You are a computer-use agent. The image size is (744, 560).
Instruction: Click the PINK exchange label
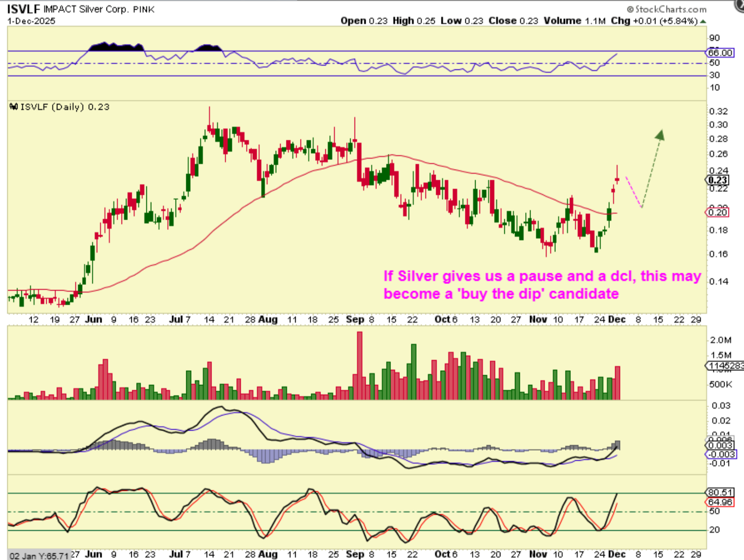(x=143, y=10)
